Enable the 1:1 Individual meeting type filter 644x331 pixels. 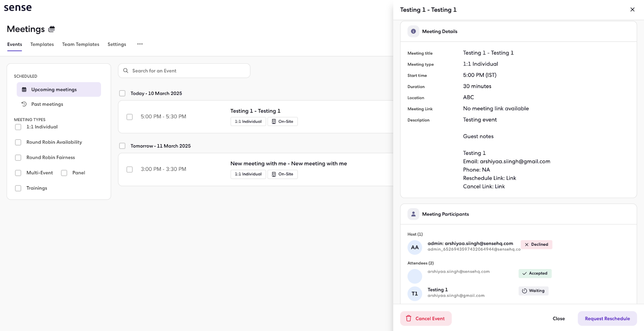click(x=18, y=127)
